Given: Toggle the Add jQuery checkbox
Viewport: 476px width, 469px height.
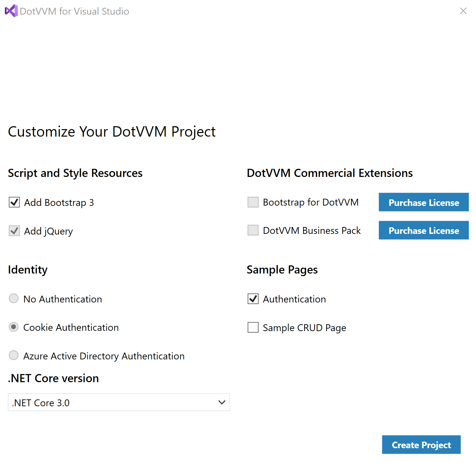Looking at the screenshot, I should 14,231.
